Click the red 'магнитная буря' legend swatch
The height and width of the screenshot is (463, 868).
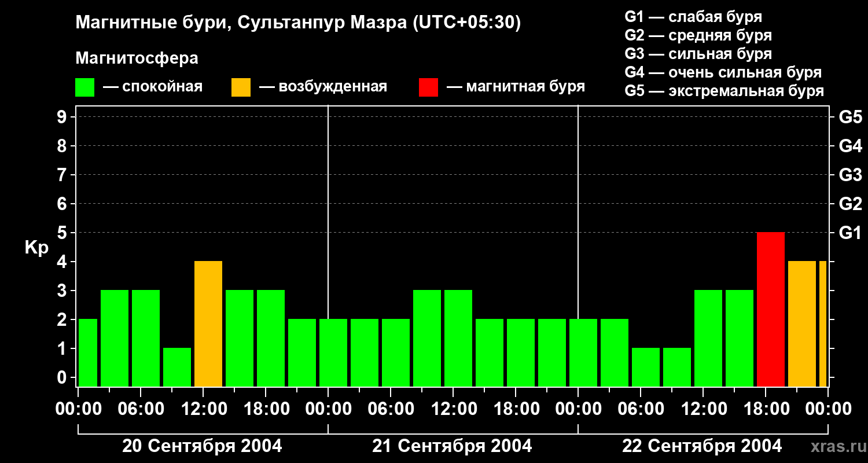[429, 87]
